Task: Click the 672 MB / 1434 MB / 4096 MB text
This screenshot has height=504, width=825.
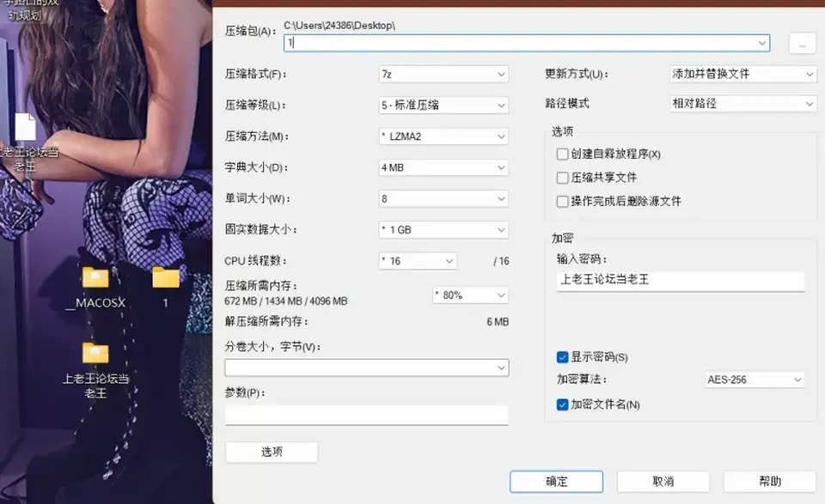Action: pyautogui.click(x=285, y=301)
